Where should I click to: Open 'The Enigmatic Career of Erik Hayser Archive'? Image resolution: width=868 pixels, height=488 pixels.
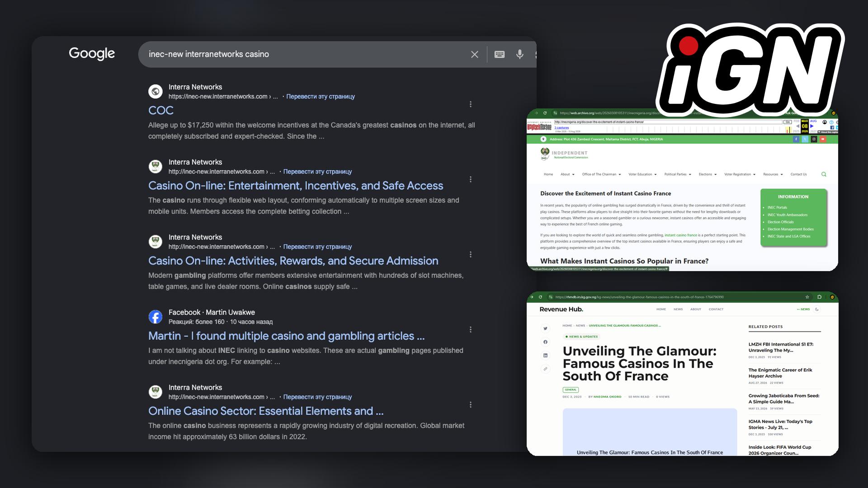click(x=780, y=373)
